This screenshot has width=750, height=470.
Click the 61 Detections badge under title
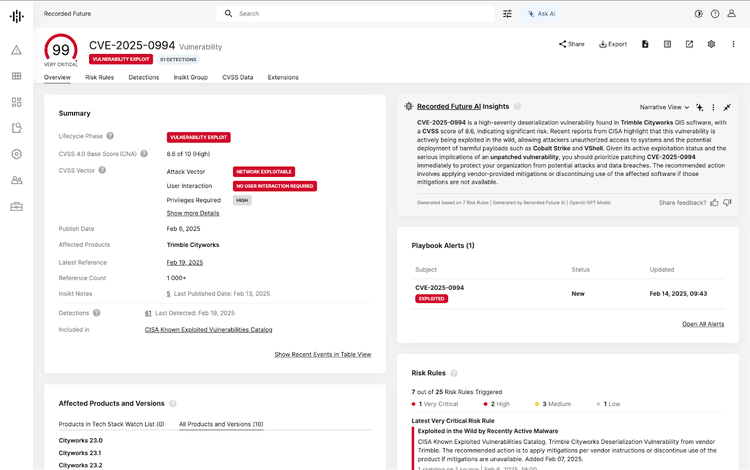pos(178,59)
